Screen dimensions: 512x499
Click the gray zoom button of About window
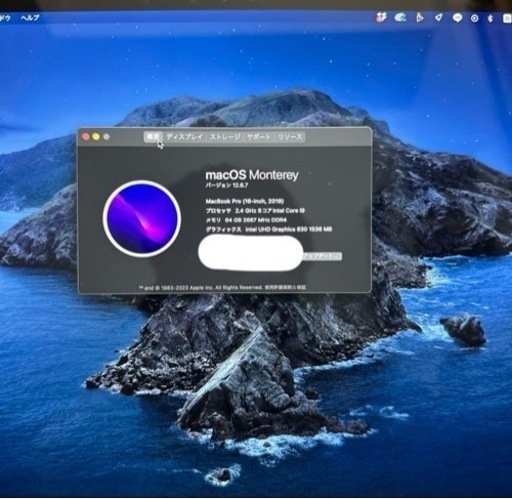coord(106,137)
